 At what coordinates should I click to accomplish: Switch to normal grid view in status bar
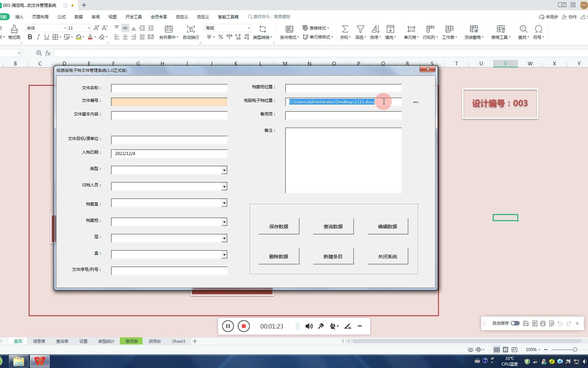pyautogui.click(x=497, y=350)
